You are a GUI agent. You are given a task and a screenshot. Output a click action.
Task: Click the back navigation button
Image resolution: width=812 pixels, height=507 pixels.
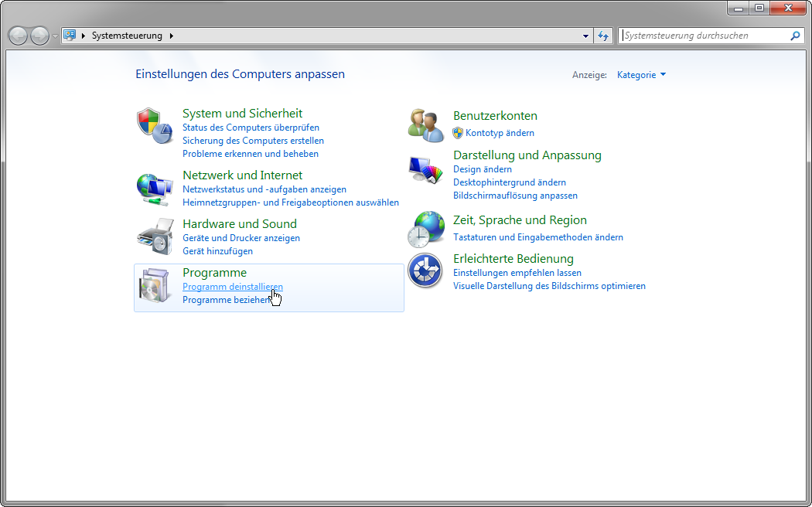click(x=18, y=36)
